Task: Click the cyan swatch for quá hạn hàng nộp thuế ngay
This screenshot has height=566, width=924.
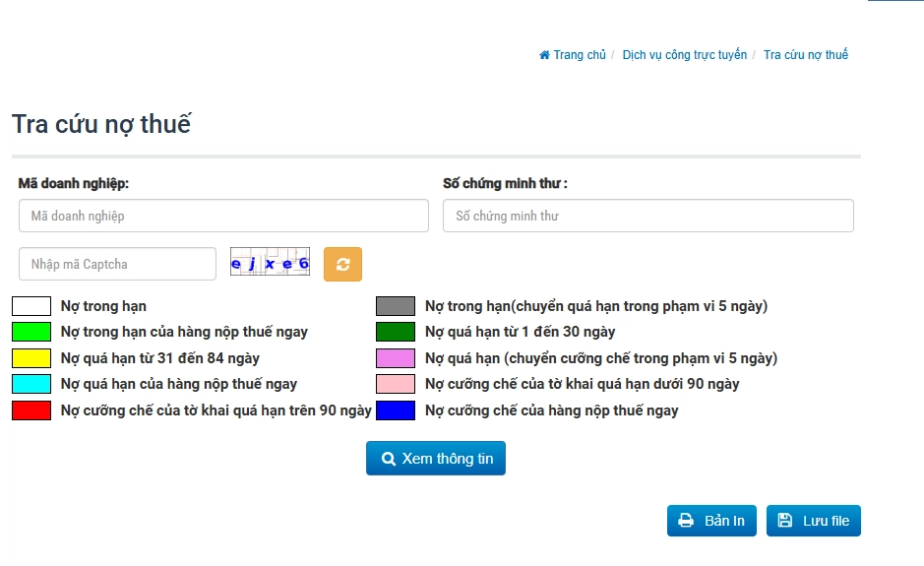Action: click(31, 384)
